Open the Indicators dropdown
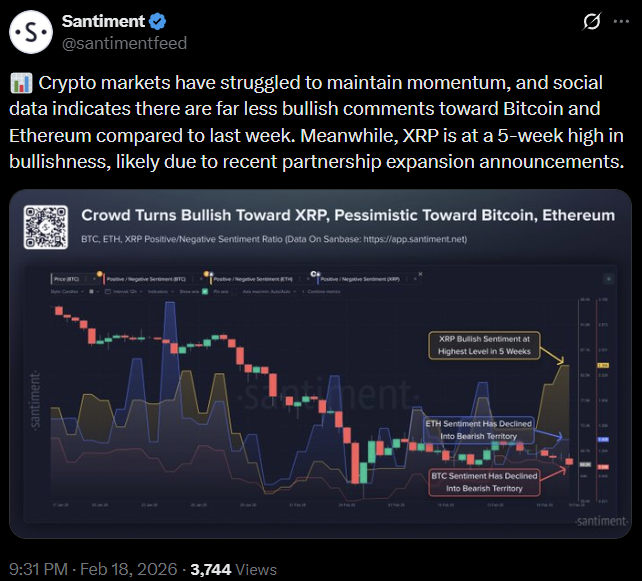642x581 pixels. click(x=158, y=292)
